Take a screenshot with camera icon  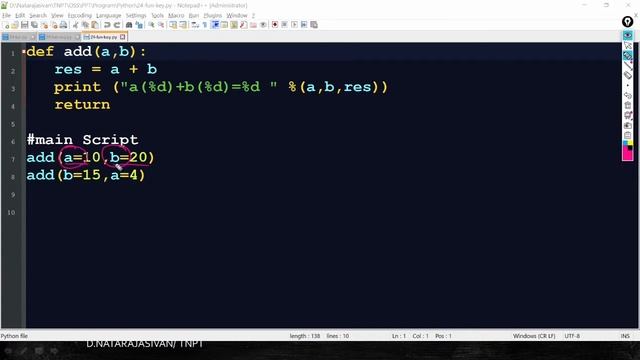coord(628,125)
